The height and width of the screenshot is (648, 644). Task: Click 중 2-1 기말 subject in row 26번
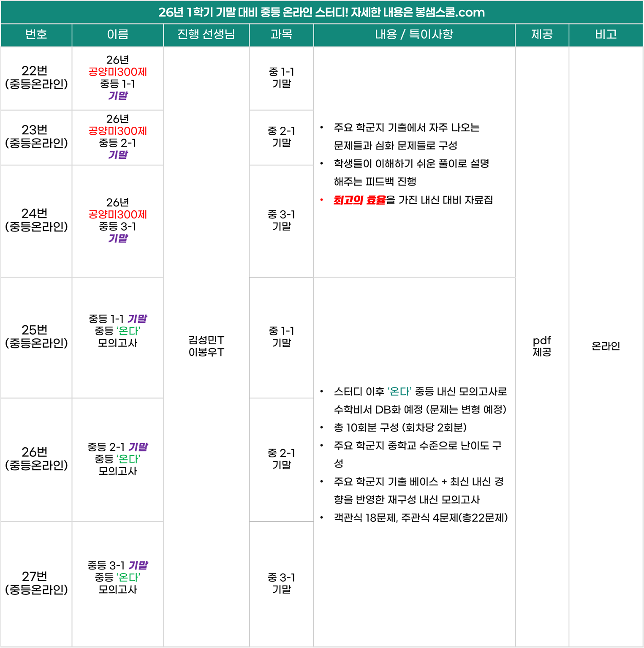[282, 460]
